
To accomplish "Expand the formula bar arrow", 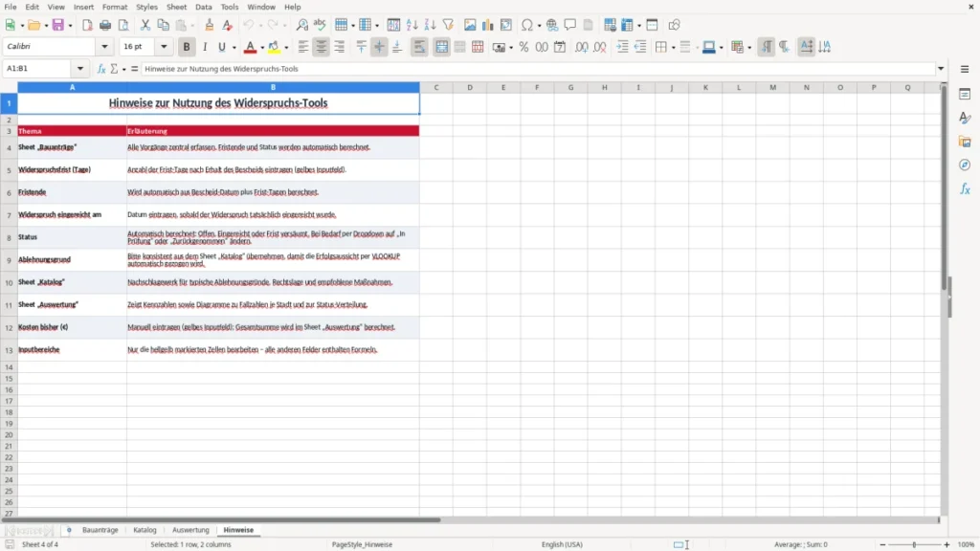I will pos(941,69).
